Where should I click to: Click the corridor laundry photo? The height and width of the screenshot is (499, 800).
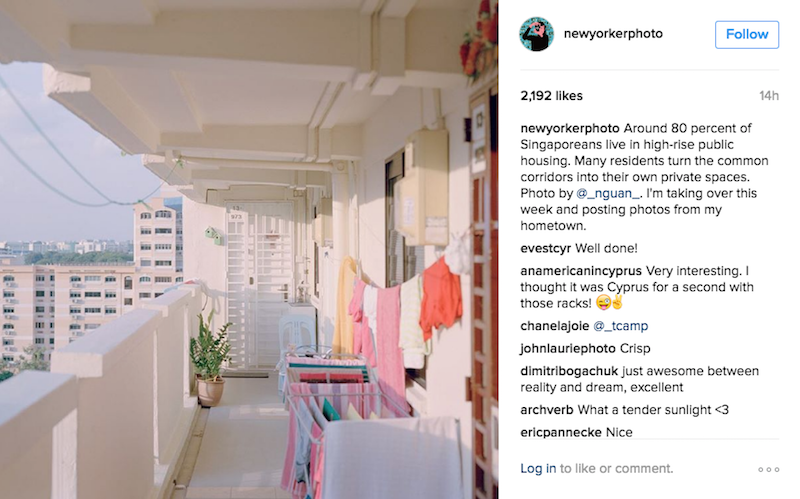click(249, 250)
